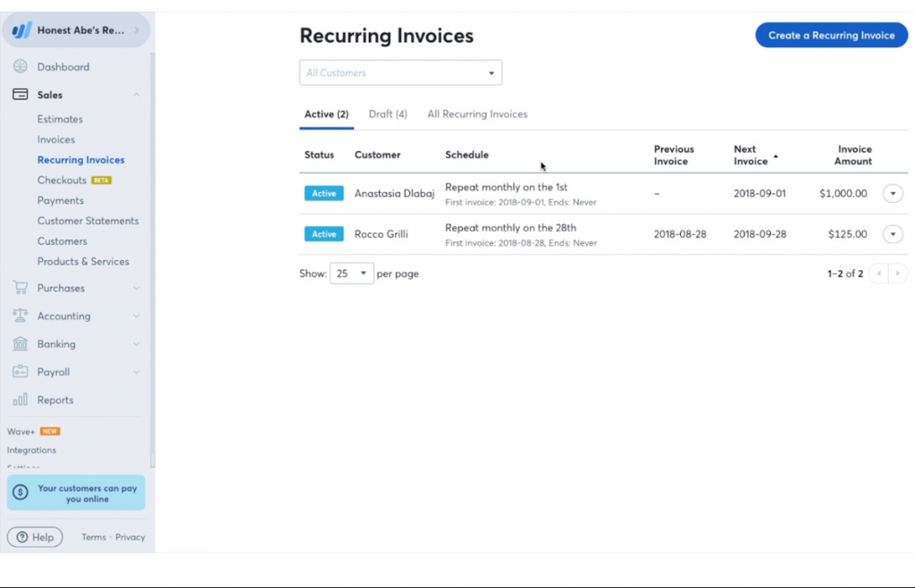Open the All Recurring Invoices tab
Image resolution: width=915 pixels, height=588 pixels.
coord(477,114)
